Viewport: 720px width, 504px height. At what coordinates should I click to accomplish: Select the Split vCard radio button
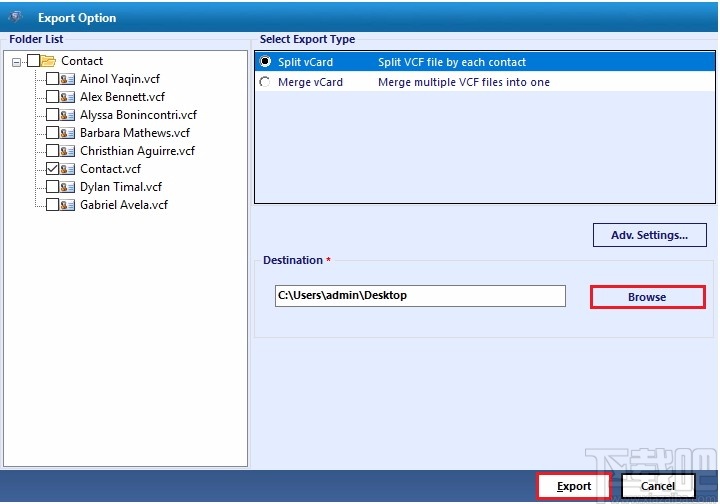tap(265, 61)
